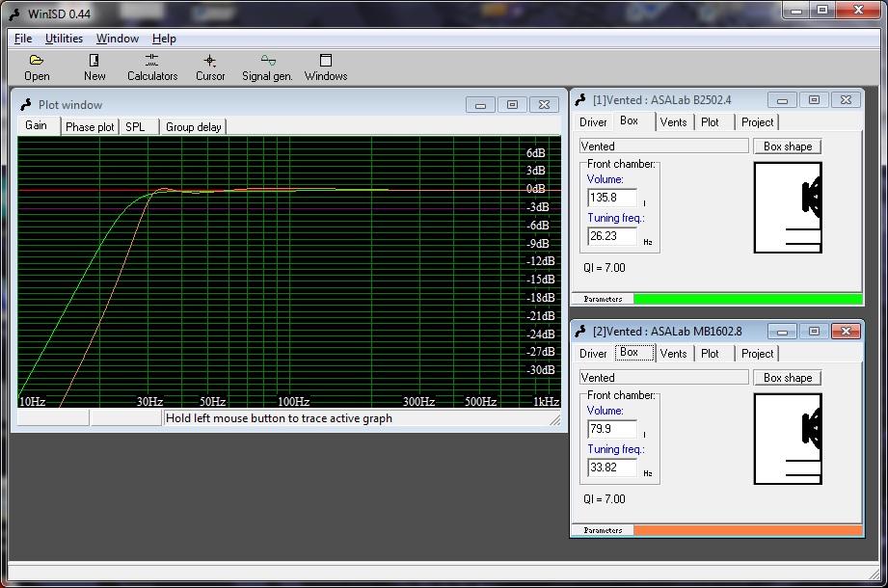Open the Utilities menu
Image resolution: width=888 pixels, height=588 pixels.
[64, 39]
